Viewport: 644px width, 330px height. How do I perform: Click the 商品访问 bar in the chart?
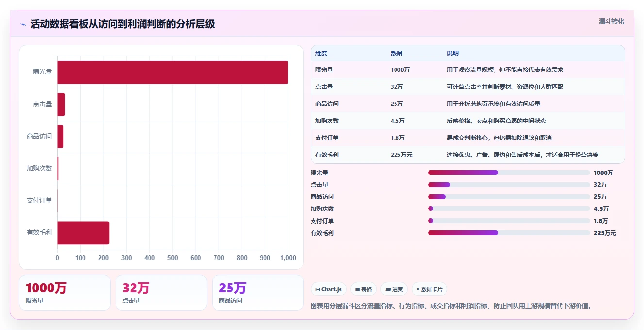click(x=60, y=137)
